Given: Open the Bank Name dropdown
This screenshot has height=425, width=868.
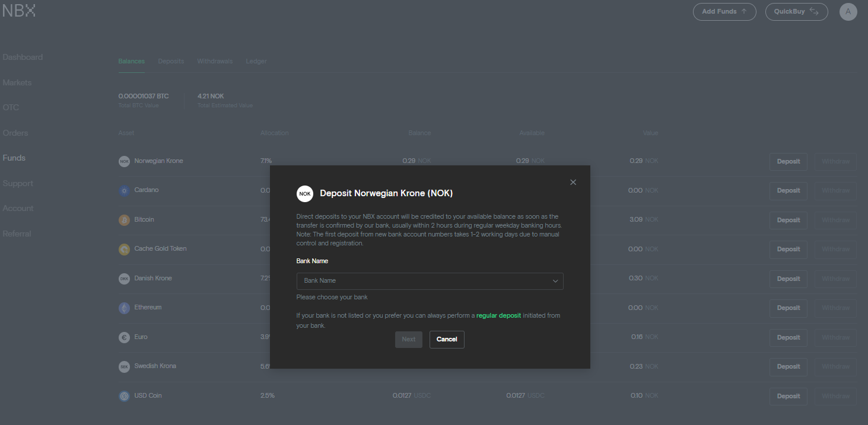Looking at the screenshot, I should (430, 281).
